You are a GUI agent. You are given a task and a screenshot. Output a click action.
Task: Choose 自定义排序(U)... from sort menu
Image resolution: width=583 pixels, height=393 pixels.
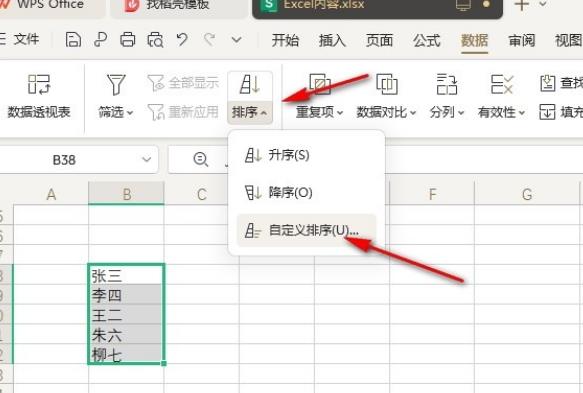click(x=306, y=230)
